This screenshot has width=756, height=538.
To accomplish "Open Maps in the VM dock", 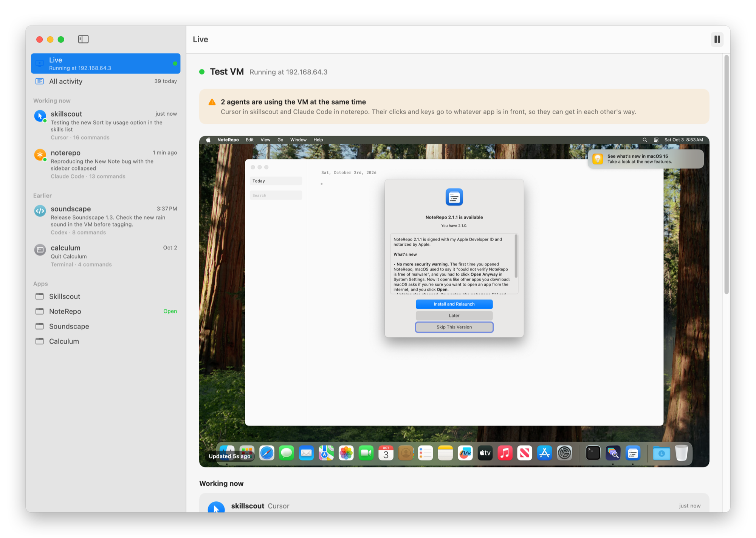I will coord(326,453).
